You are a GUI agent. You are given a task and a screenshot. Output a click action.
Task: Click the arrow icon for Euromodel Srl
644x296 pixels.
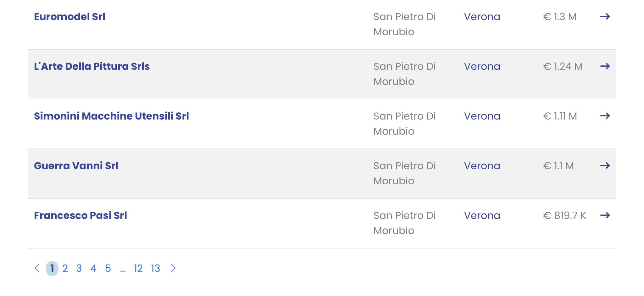pyautogui.click(x=605, y=16)
